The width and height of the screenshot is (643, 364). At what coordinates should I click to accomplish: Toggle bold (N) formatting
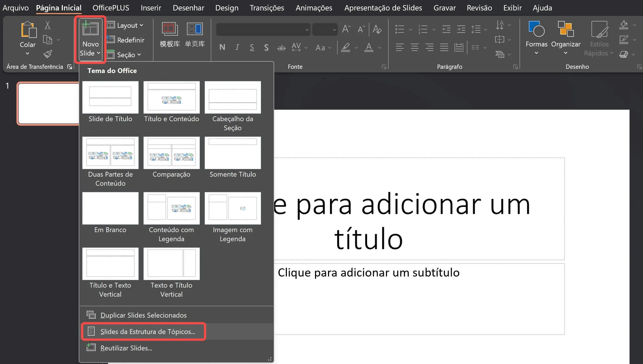pos(222,47)
